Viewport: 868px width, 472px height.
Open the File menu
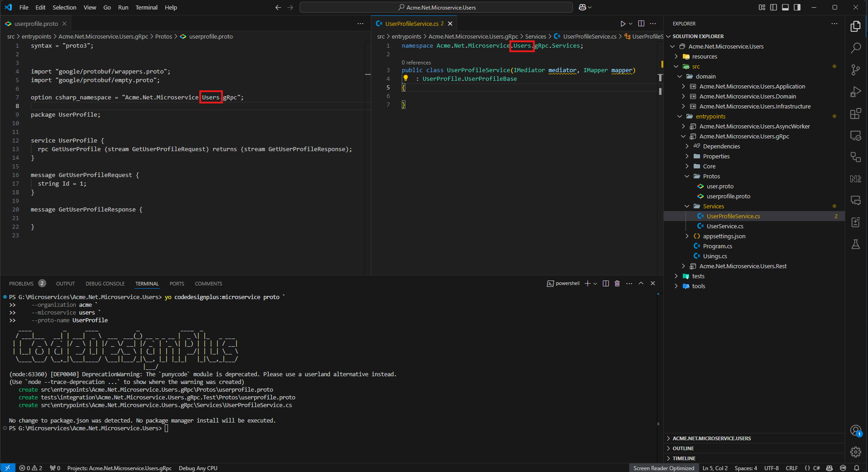pos(24,7)
